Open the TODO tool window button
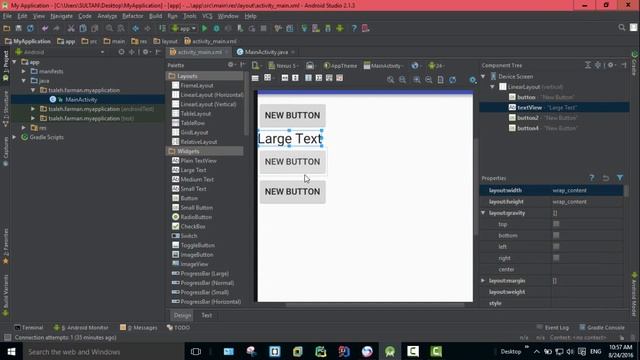640x360 pixels. [x=178, y=327]
